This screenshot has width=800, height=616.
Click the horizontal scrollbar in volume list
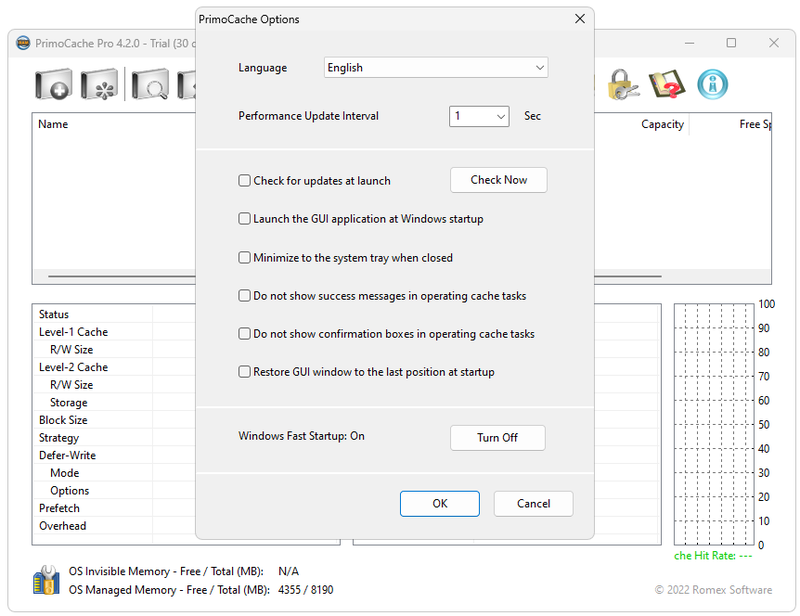(x=355, y=276)
